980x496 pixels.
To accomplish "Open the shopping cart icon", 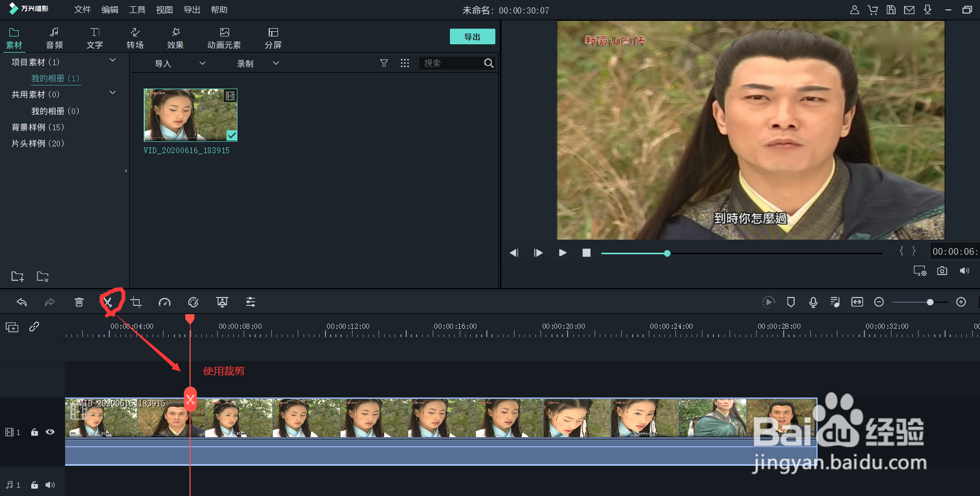I will tap(873, 10).
